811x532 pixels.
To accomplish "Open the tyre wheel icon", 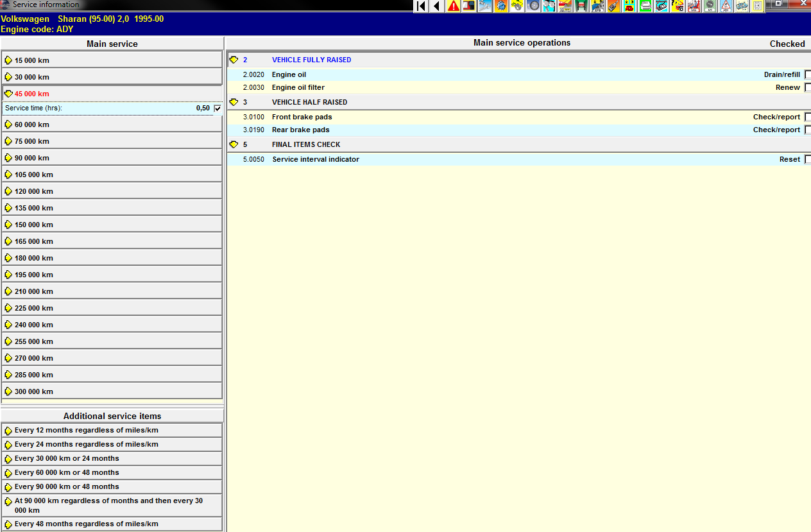I will coord(533,6).
